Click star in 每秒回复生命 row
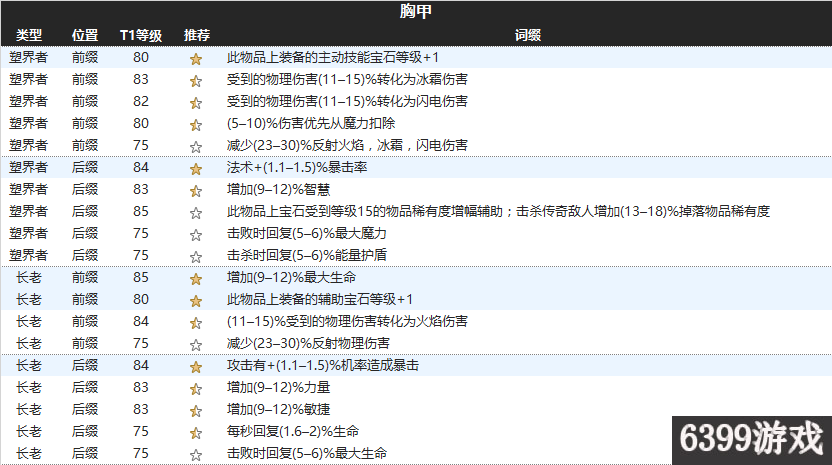832x465 pixels. 196,433
